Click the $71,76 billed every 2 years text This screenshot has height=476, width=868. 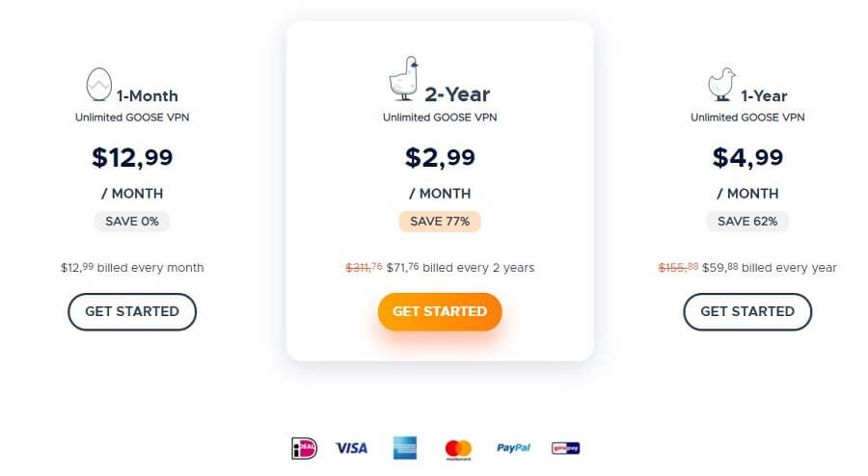[x=461, y=268]
